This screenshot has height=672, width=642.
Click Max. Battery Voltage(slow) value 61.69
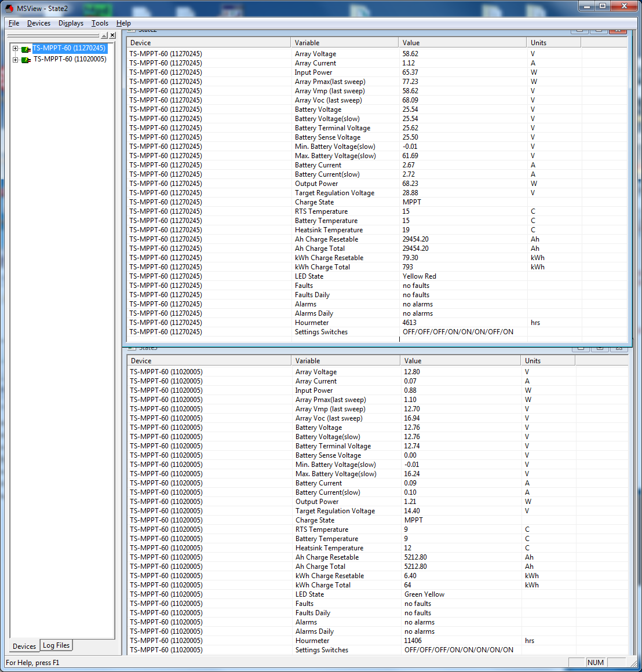(x=410, y=156)
